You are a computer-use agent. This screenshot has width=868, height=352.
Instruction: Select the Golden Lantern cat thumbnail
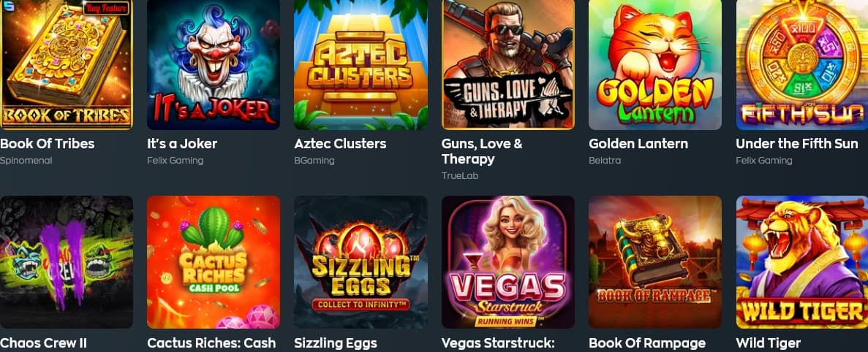point(655,65)
